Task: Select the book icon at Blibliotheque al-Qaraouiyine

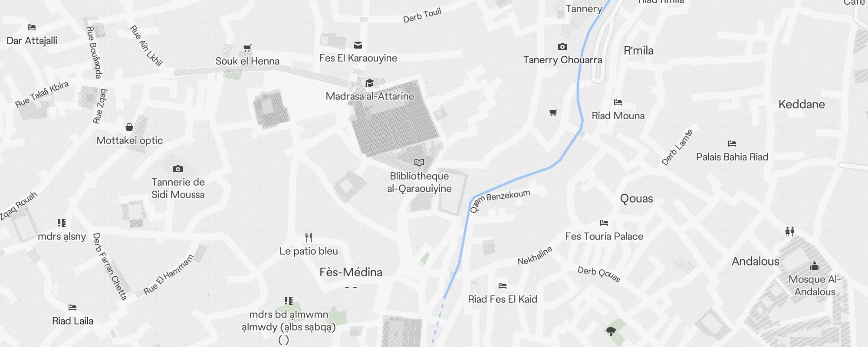Action: [419, 162]
